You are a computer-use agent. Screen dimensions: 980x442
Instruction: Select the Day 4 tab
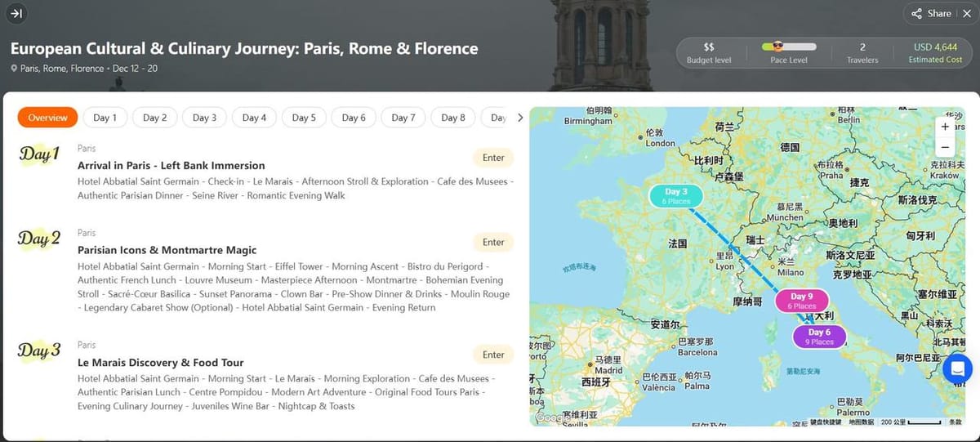(254, 118)
